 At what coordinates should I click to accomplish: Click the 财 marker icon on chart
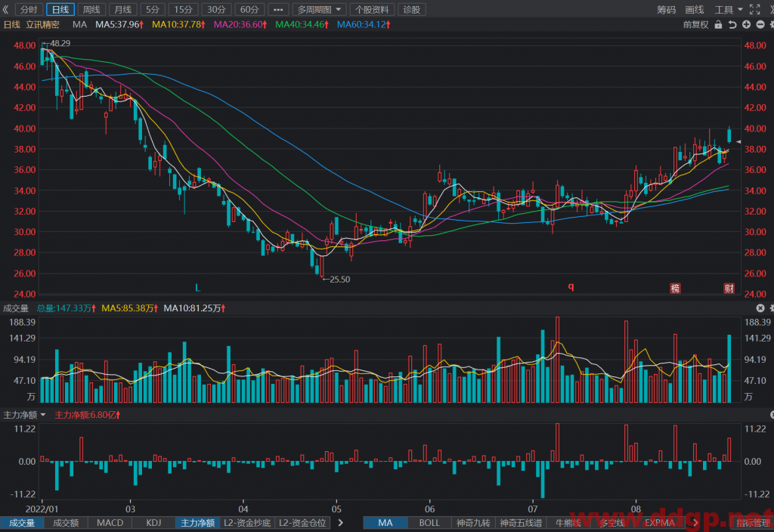[729, 288]
